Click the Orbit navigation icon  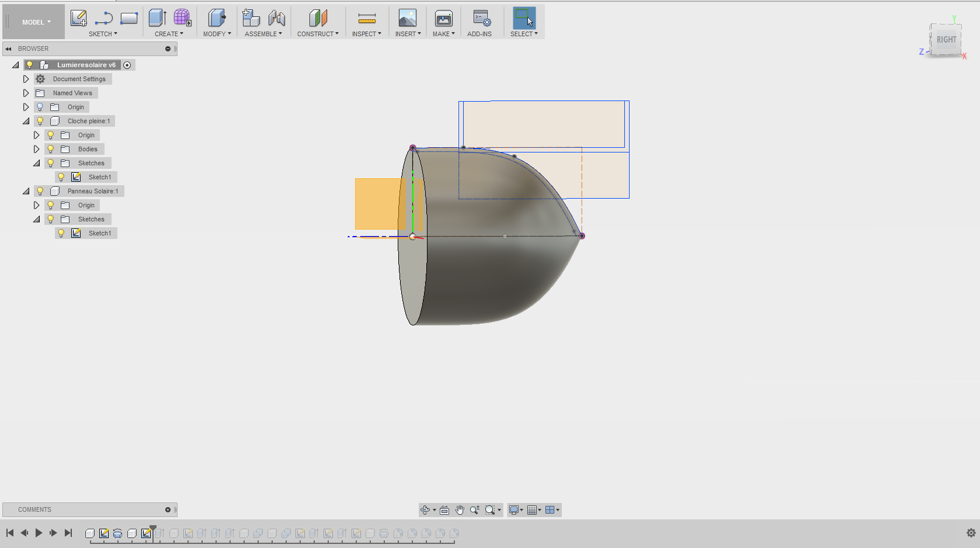tap(425, 510)
